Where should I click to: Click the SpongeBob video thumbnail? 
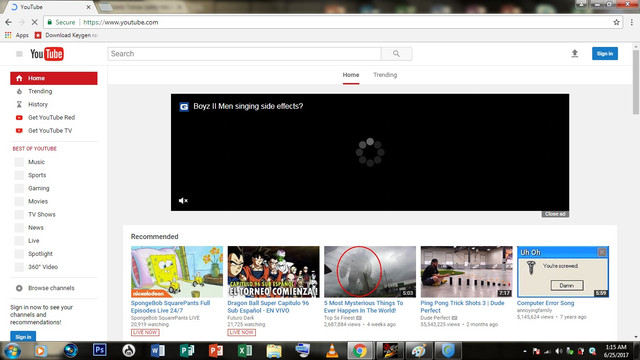pos(177,271)
